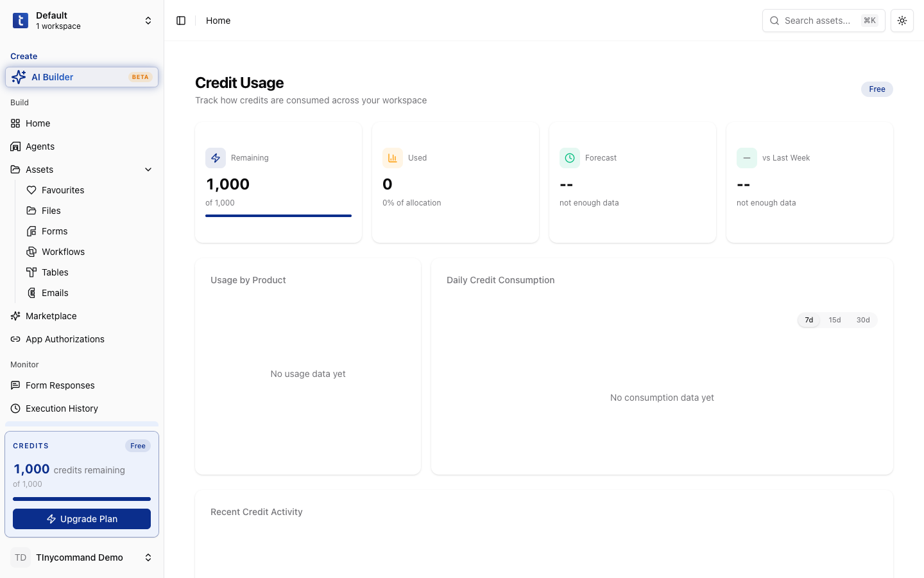Open Forms under Assets
Viewport: 924px width, 578px height.
tap(90, 231)
